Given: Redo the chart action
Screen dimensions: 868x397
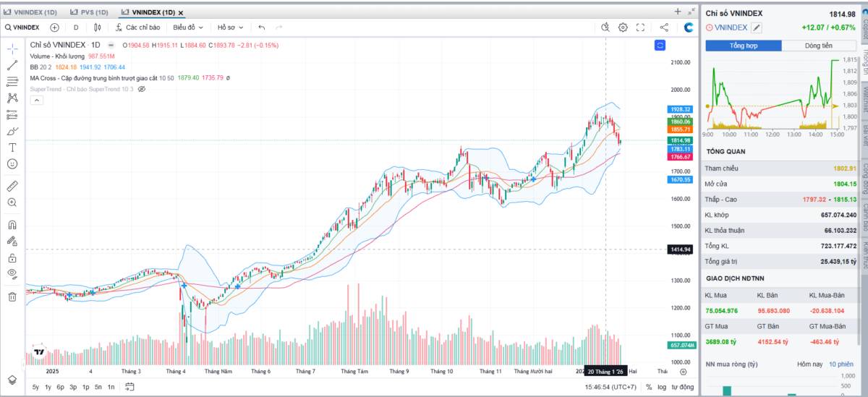Looking at the screenshot, I should click(279, 27).
